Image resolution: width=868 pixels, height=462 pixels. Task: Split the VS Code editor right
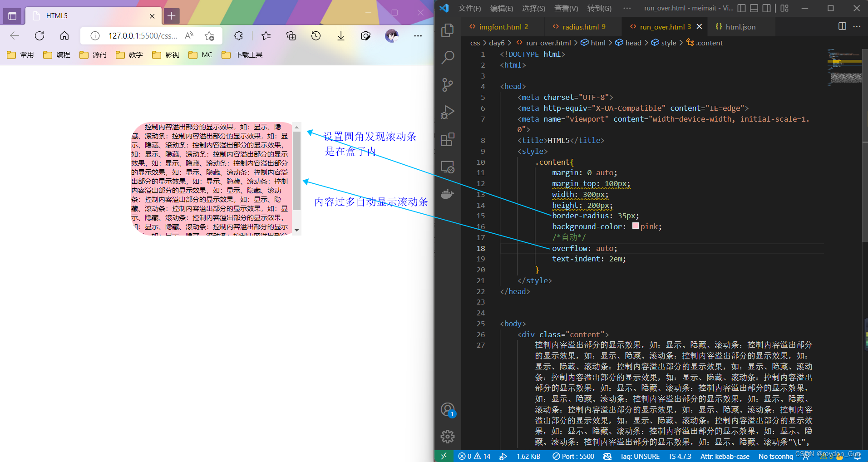[x=842, y=26]
